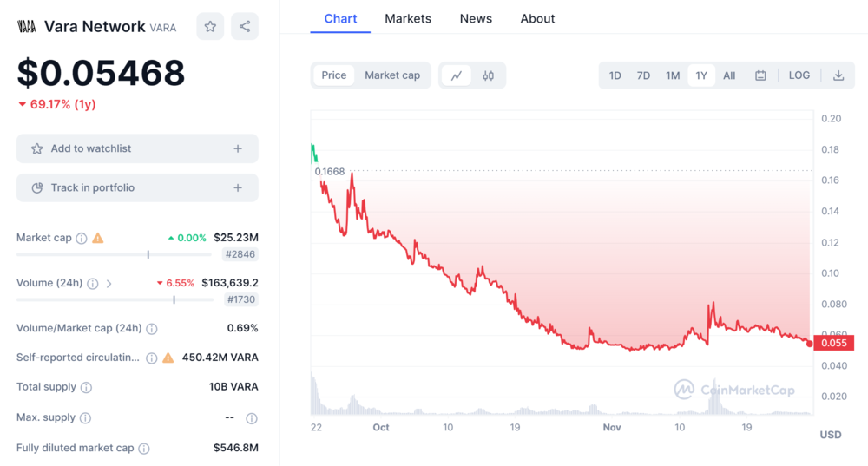
Task: Toggle the LOG scale option
Action: 799,75
